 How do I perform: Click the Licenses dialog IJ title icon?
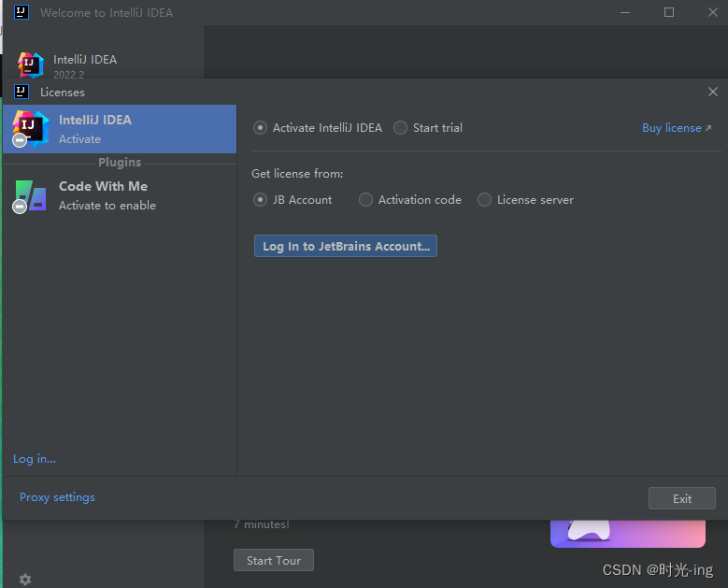click(x=21, y=92)
